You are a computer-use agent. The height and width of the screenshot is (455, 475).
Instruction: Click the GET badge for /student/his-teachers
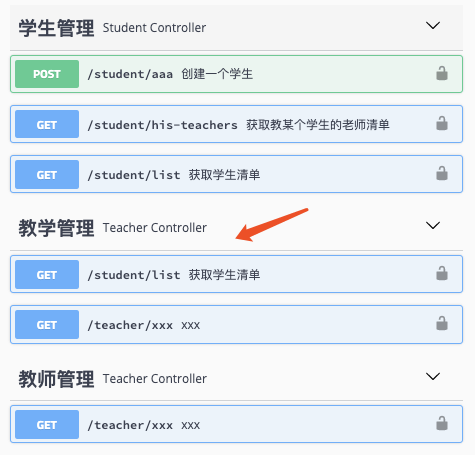click(x=47, y=124)
